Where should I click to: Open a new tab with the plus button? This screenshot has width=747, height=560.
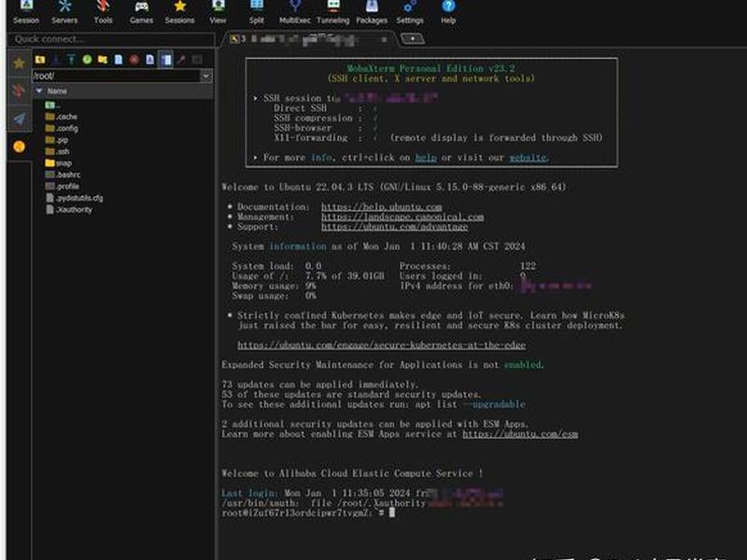413,38
